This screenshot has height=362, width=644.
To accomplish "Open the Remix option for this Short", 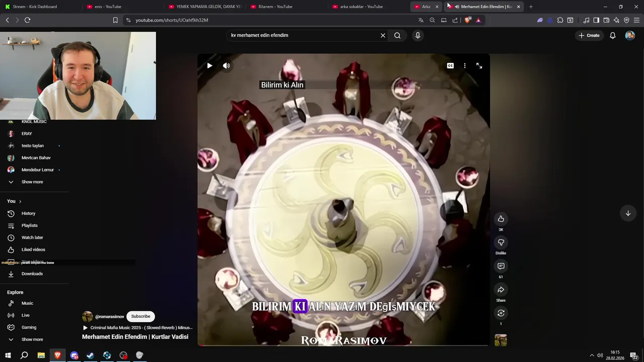I will (x=501, y=313).
